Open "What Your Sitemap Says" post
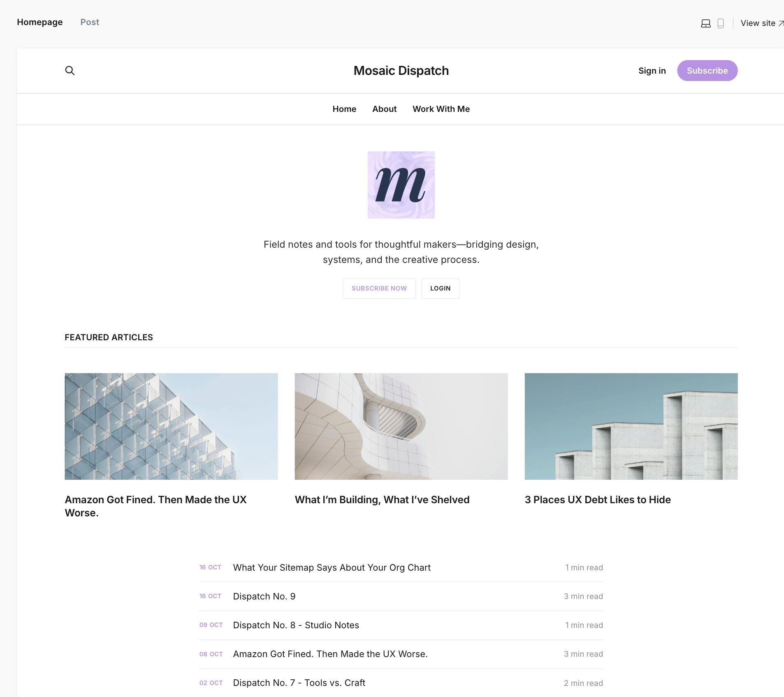The image size is (784, 697). (332, 567)
